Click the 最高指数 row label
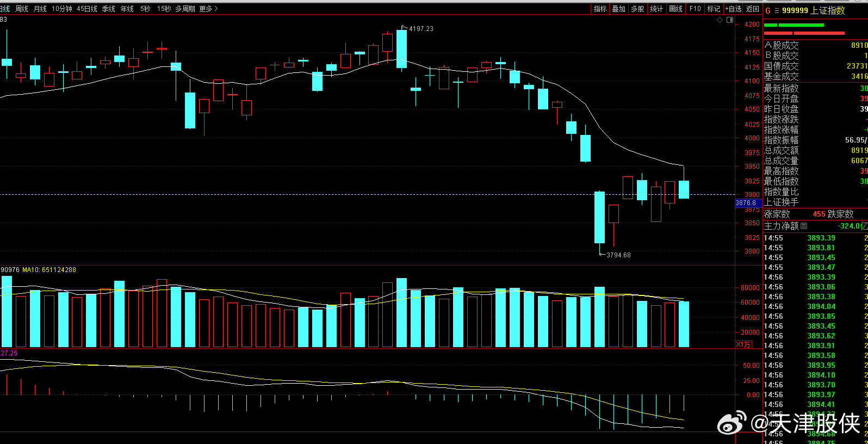This screenshot has width=868, height=444. click(782, 171)
